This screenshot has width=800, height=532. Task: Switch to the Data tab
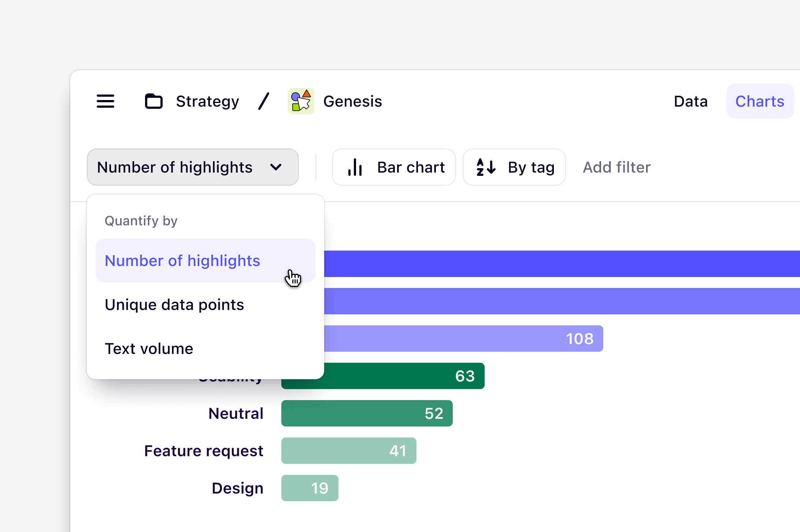690,101
